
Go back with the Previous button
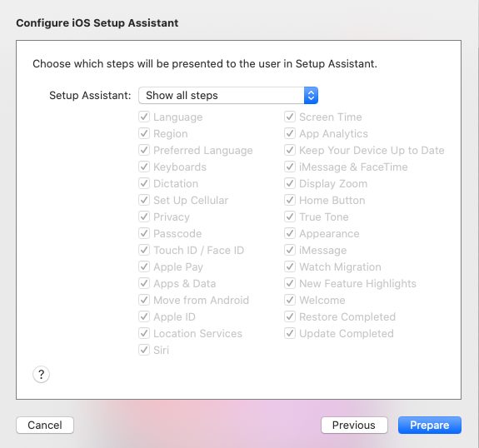tap(354, 425)
